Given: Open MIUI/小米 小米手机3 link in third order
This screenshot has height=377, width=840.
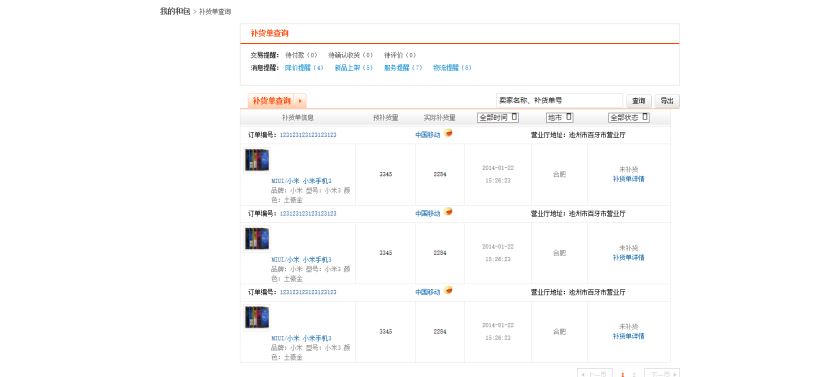Looking at the screenshot, I should point(302,338).
